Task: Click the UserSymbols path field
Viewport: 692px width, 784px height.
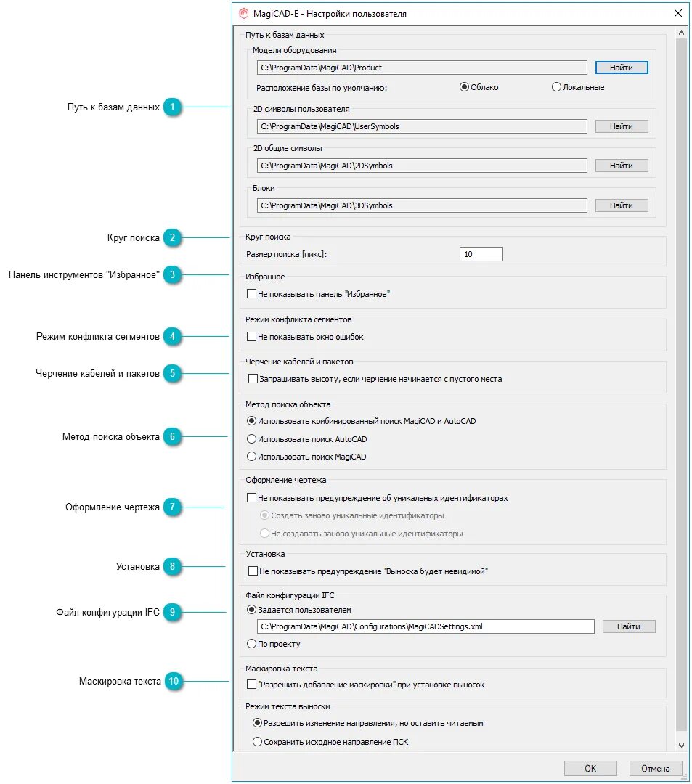Action: coord(422,126)
